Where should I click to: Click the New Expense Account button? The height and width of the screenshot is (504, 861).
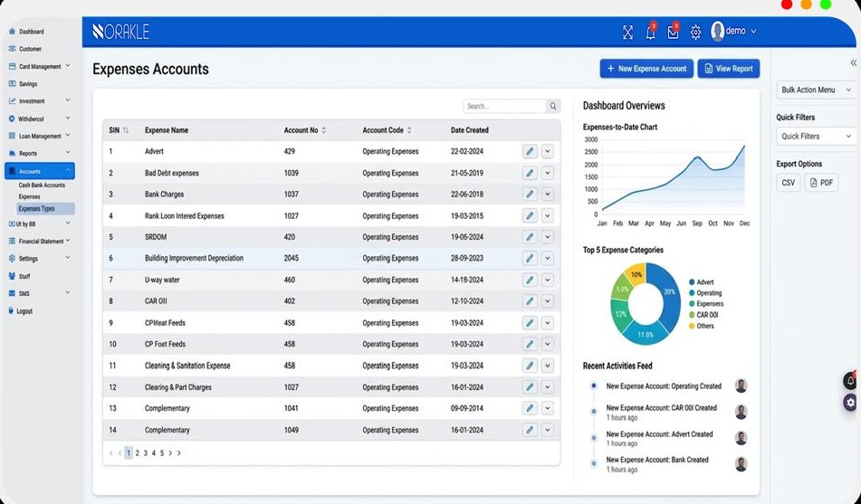[646, 69]
